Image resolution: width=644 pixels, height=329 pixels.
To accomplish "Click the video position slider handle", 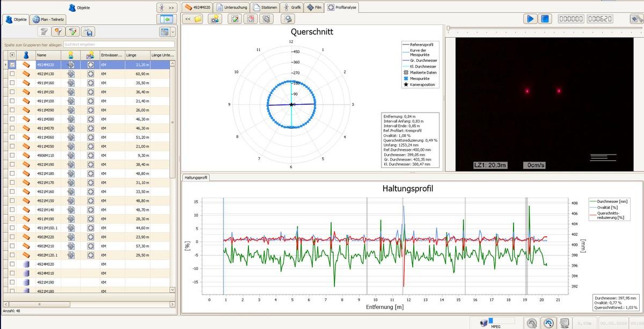I will 448,28.
